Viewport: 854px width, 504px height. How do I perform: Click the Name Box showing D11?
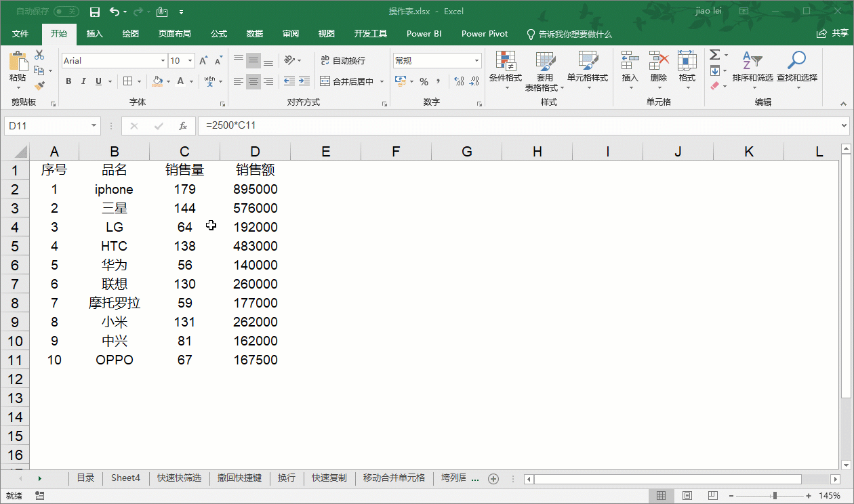(47, 125)
